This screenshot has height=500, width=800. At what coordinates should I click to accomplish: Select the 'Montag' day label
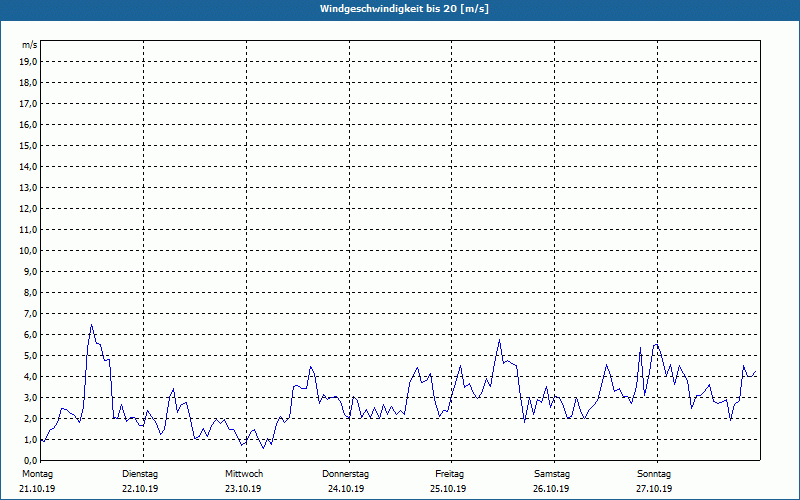click(x=37, y=474)
